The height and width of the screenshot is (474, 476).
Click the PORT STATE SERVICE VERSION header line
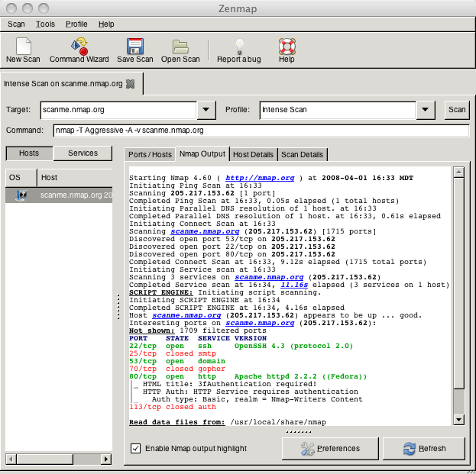[198, 338]
